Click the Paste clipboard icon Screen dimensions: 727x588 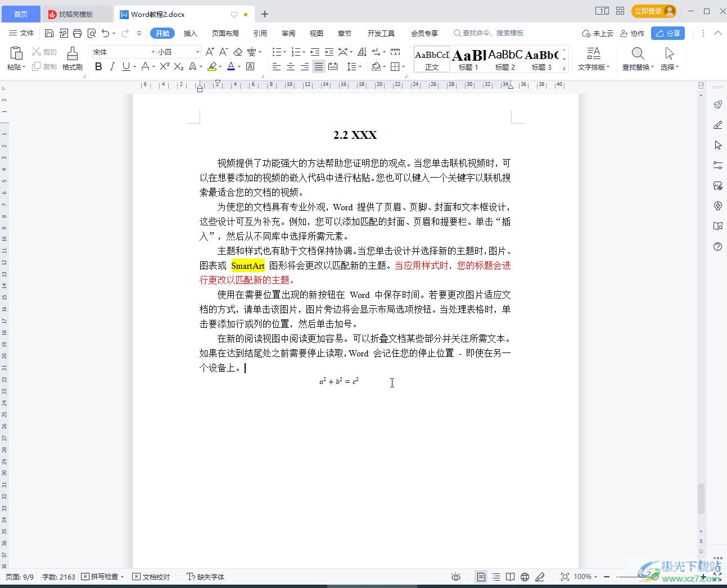[x=16, y=53]
